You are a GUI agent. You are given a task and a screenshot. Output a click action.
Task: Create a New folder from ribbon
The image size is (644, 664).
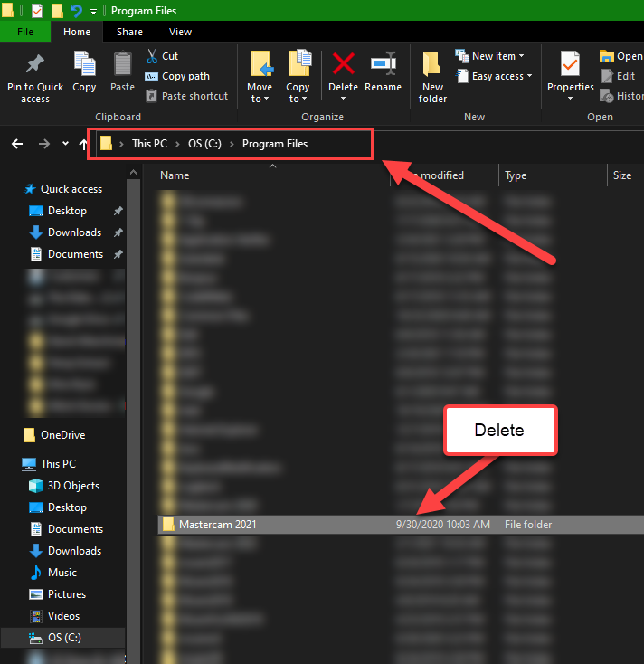432,77
